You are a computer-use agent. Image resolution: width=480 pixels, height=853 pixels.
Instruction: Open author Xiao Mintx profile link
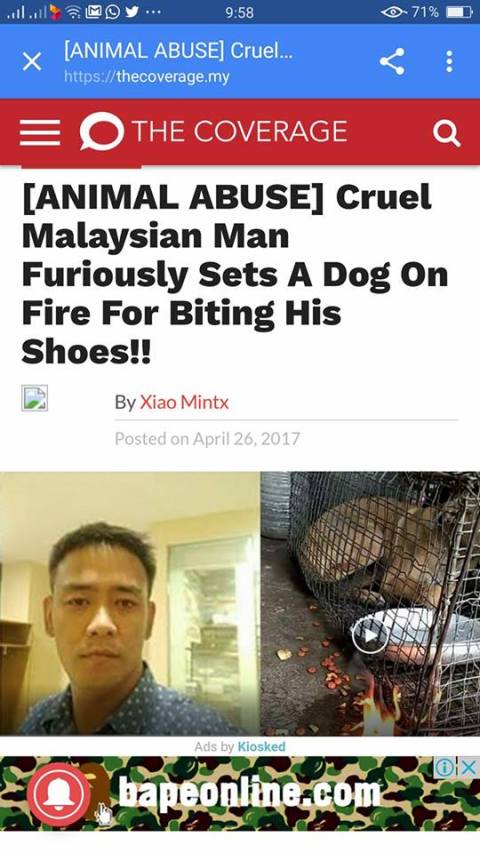point(184,403)
